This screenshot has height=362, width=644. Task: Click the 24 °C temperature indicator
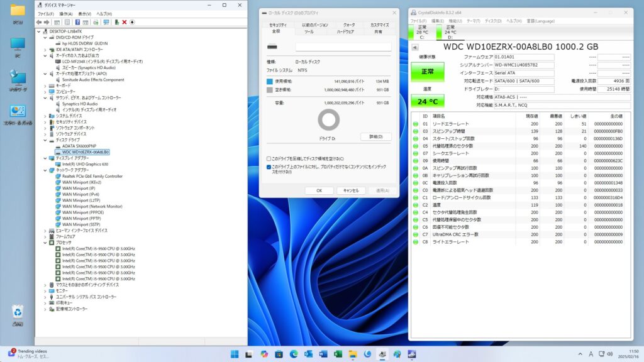click(427, 101)
